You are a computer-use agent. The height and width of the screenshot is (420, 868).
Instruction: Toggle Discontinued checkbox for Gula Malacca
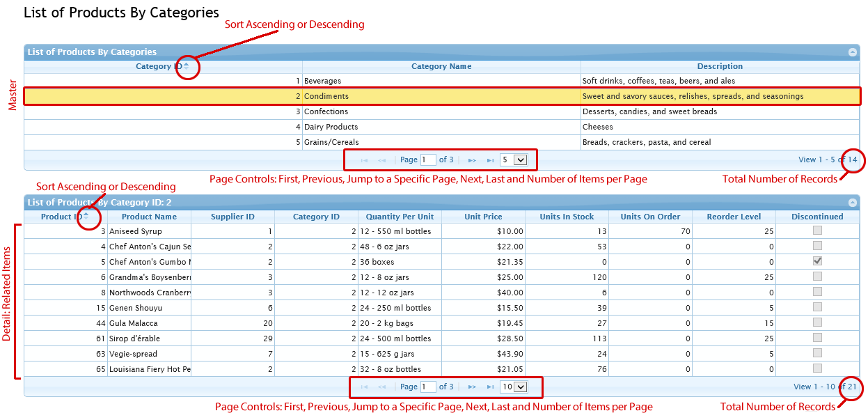pyautogui.click(x=817, y=322)
